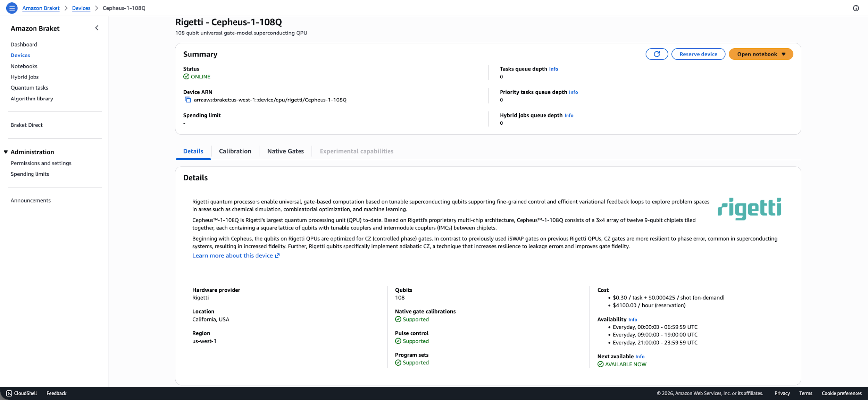Open Info next to Next available

(640, 357)
